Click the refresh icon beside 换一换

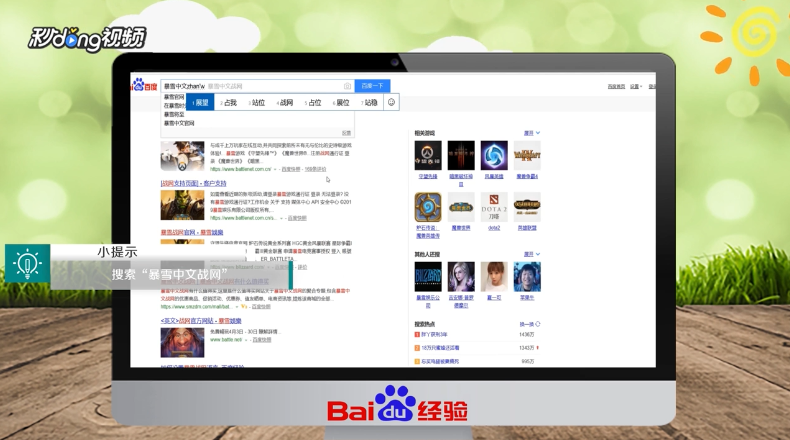coord(538,324)
